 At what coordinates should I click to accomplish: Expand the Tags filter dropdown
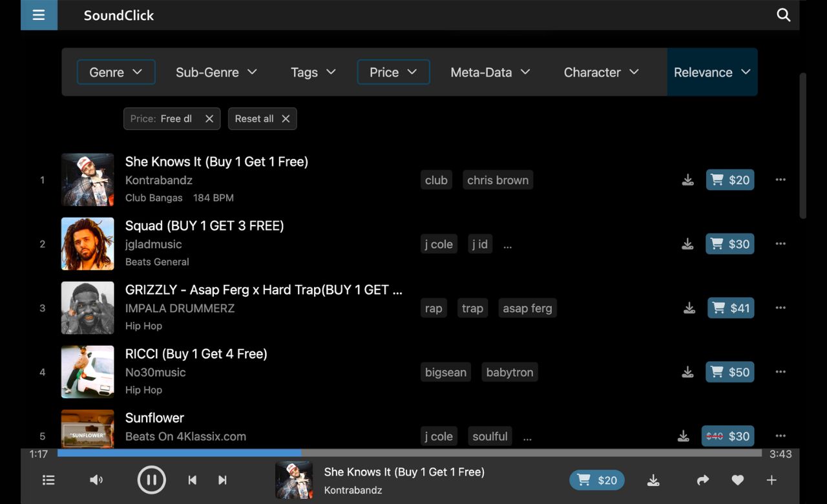(313, 72)
